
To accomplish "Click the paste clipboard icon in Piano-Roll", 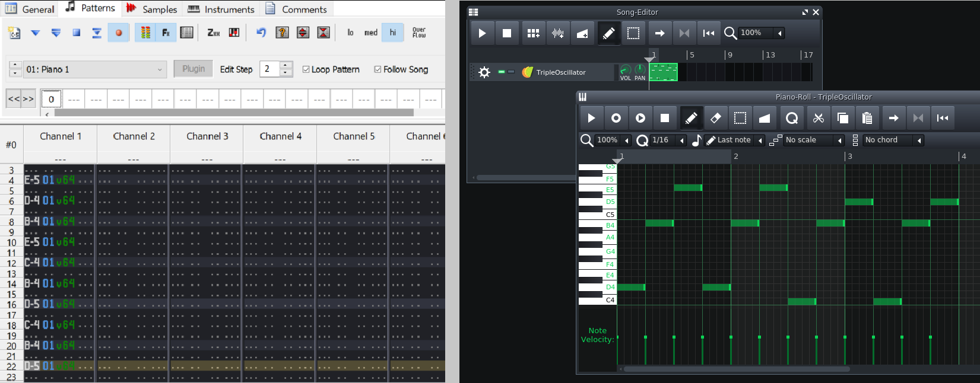I will (x=867, y=118).
